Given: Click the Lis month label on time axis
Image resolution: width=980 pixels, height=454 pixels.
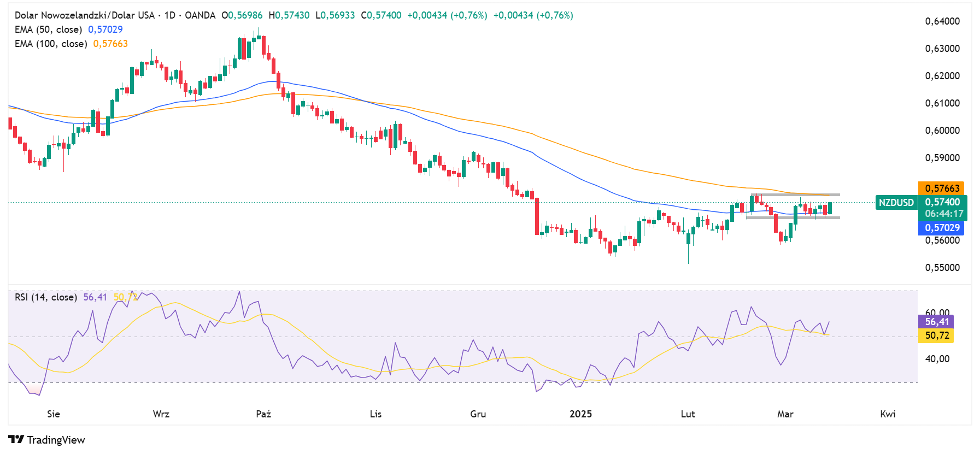Looking at the screenshot, I should tap(375, 414).
